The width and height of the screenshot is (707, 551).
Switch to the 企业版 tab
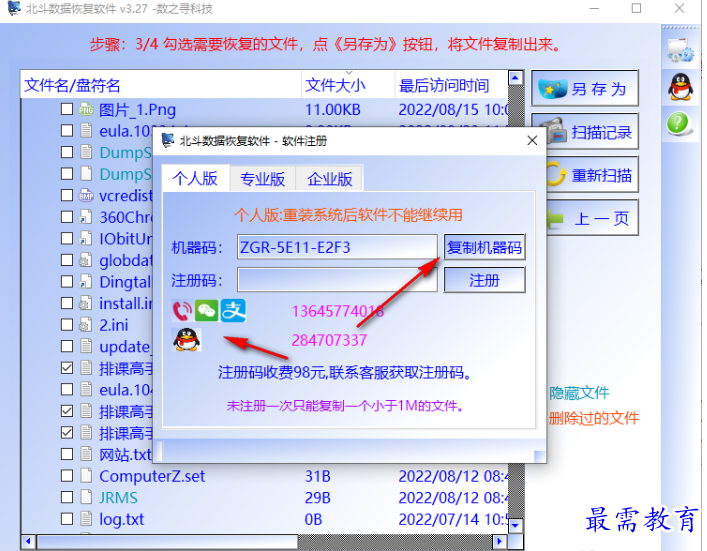pos(330,179)
